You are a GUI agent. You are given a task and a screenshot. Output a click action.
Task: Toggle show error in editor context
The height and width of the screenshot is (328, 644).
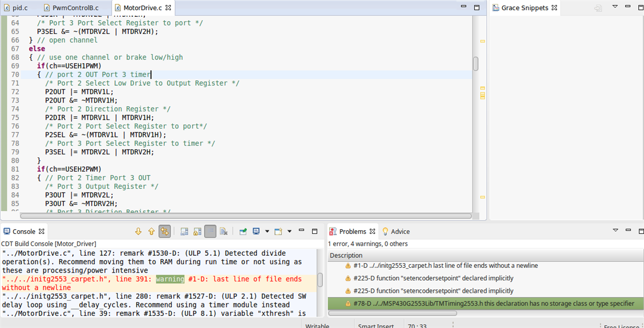(164, 231)
